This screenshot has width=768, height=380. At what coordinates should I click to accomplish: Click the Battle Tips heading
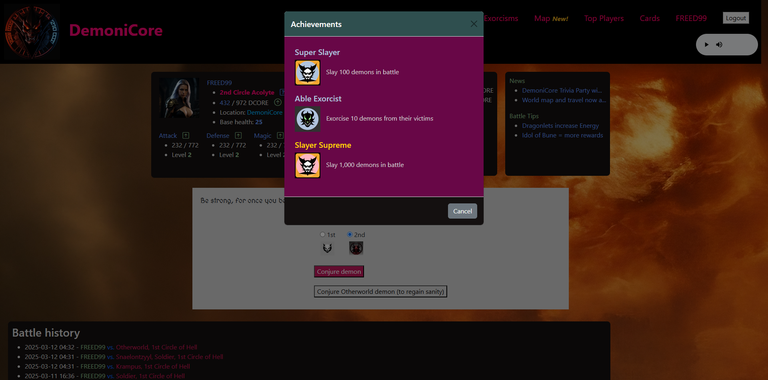click(x=524, y=116)
